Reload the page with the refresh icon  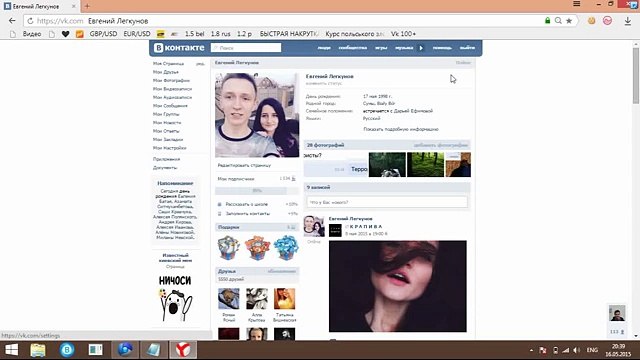[x=30, y=21]
